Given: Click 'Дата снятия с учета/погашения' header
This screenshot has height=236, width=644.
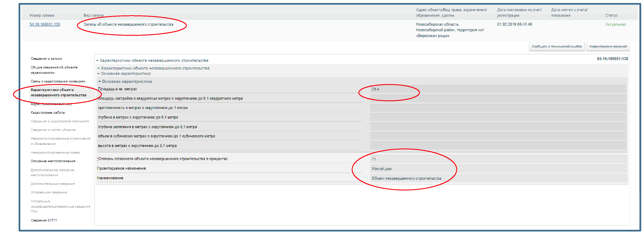Looking at the screenshot, I should (x=569, y=13).
